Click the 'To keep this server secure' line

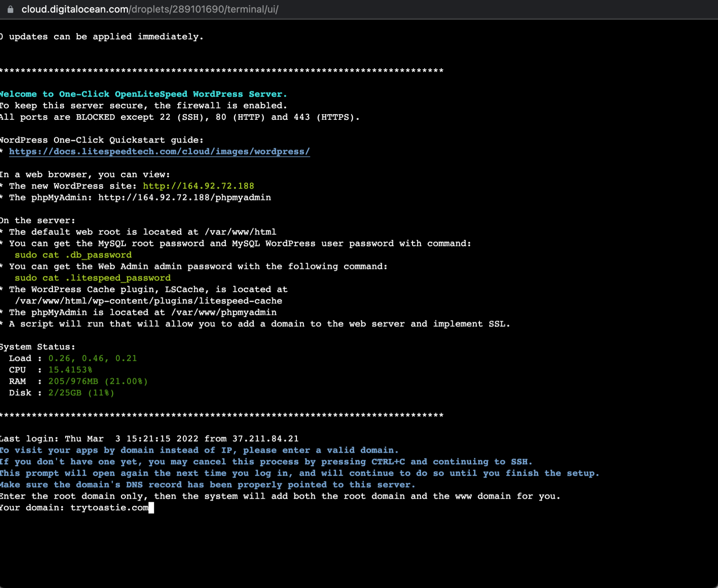pos(144,106)
